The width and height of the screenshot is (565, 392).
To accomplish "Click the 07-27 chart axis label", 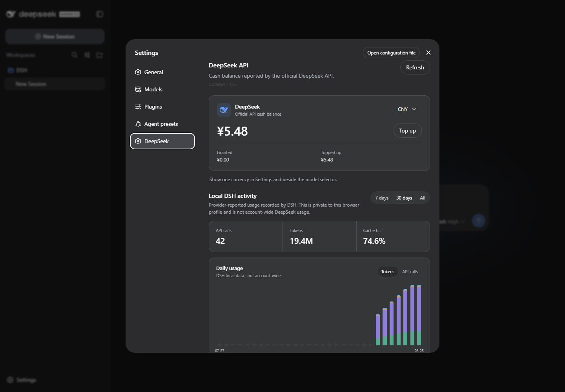I will (x=220, y=350).
